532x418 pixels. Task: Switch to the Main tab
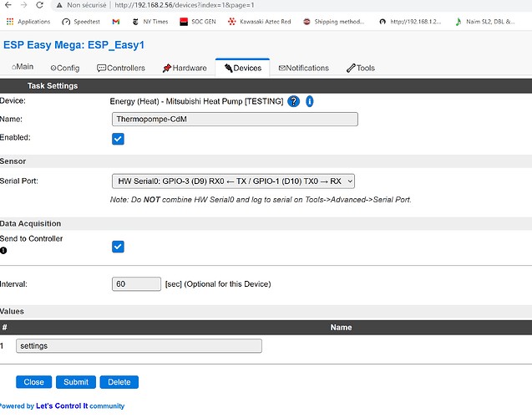[23, 67]
